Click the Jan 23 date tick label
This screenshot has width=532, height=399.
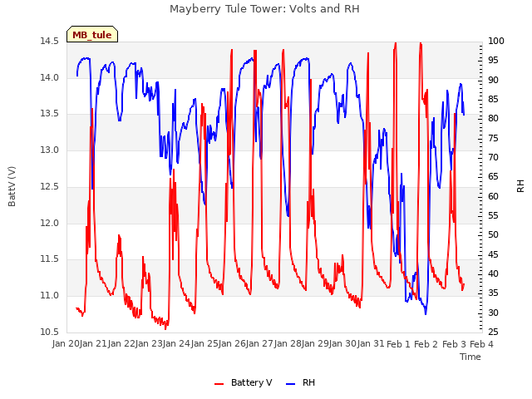(x=150, y=344)
